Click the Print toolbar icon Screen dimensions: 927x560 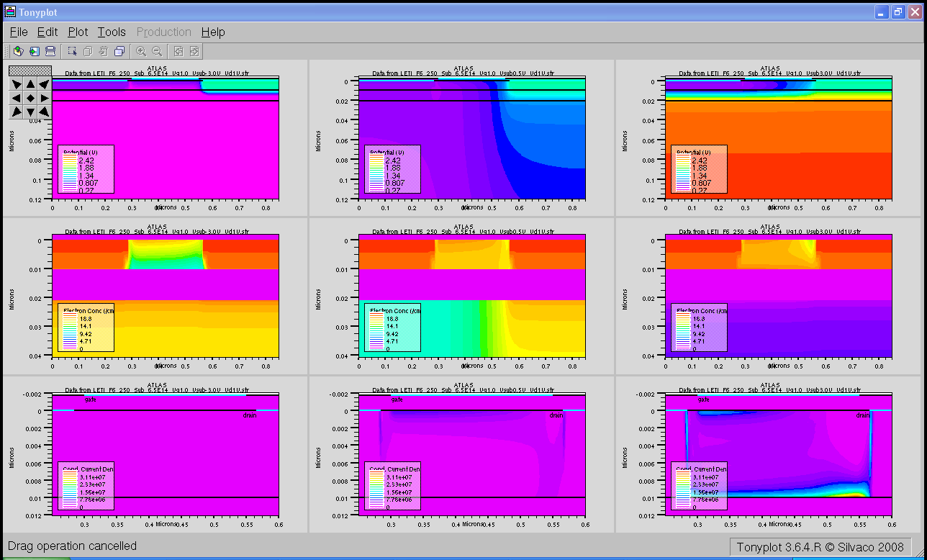tap(50, 51)
